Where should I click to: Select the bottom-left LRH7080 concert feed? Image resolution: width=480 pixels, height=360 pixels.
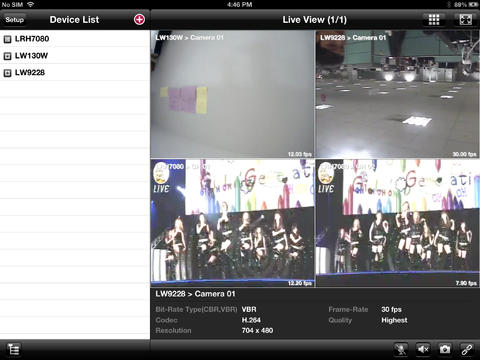point(232,223)
